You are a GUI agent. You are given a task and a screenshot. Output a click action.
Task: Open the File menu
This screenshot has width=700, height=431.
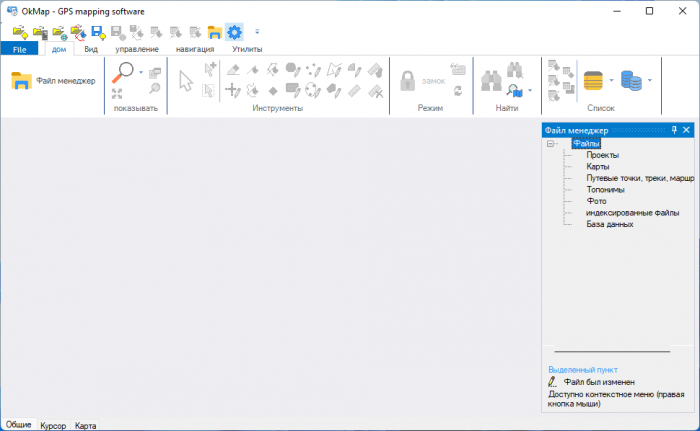coord(19,48)
